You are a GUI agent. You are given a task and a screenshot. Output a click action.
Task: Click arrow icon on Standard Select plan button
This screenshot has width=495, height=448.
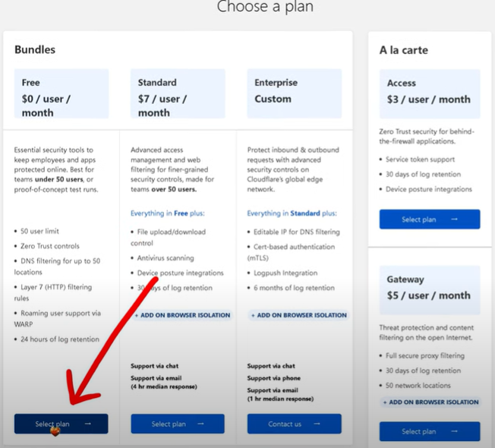tap(200, 424)
